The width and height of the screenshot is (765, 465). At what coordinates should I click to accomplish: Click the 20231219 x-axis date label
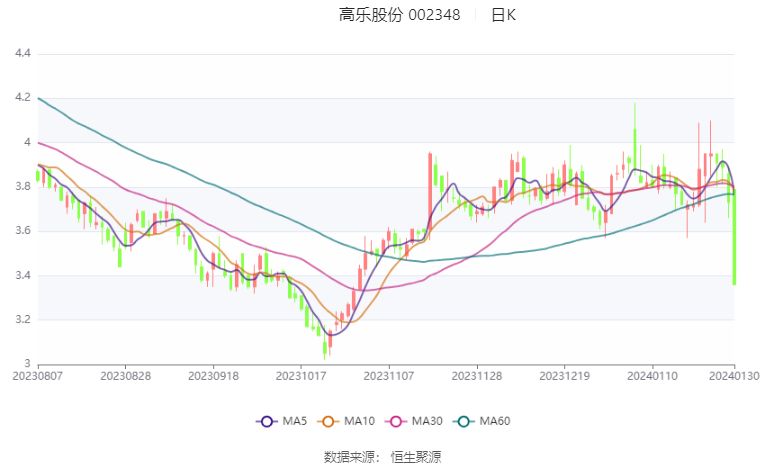pyautogui.click(x=564, y=376)
